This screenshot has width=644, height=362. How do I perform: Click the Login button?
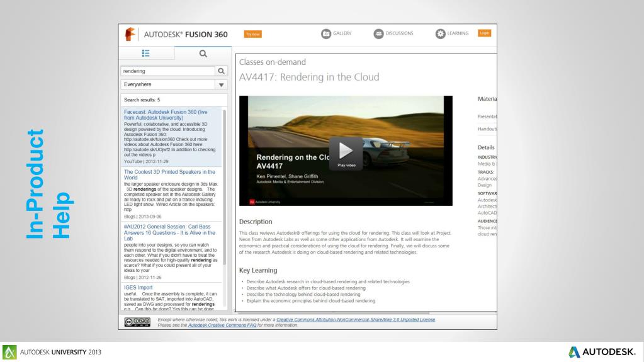click(x=484, y=33)
